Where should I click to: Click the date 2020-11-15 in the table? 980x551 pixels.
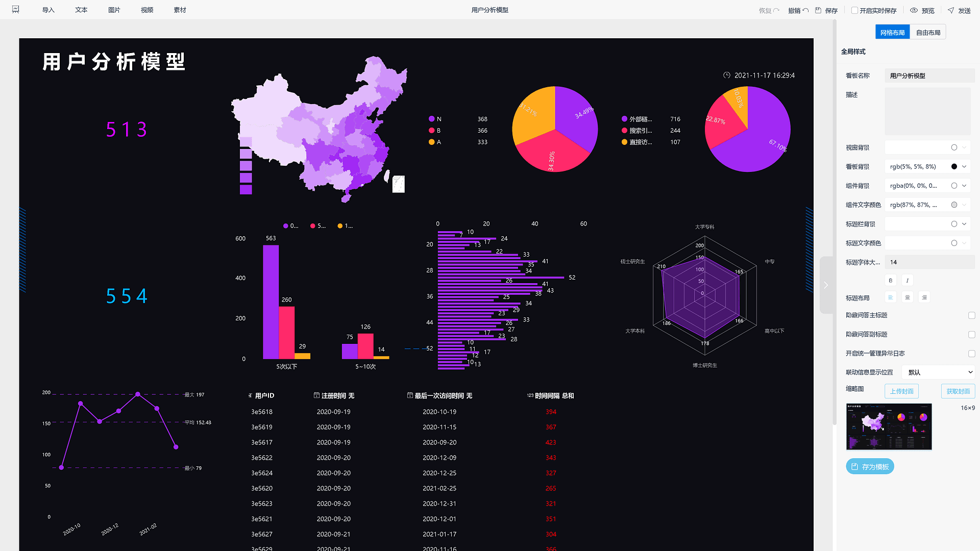[x=439, y=427]
